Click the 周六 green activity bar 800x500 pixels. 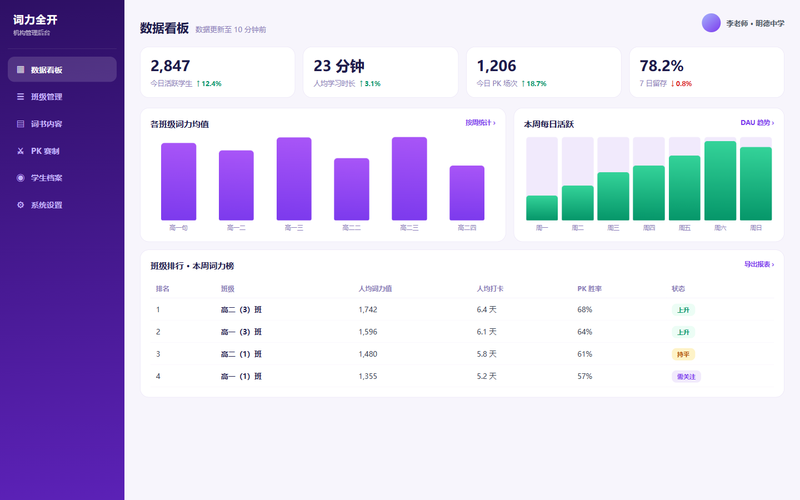[720, 181]
